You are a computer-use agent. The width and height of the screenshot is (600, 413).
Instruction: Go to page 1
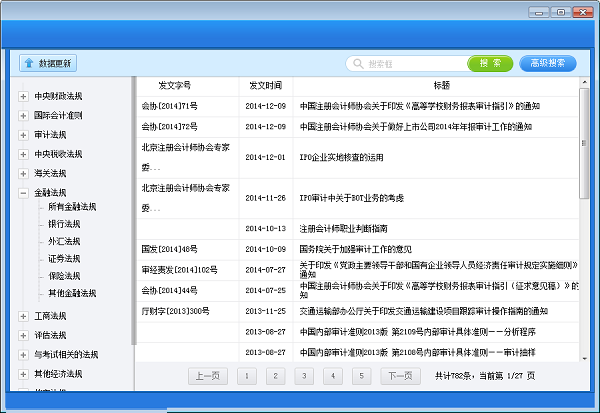point(247,376)
